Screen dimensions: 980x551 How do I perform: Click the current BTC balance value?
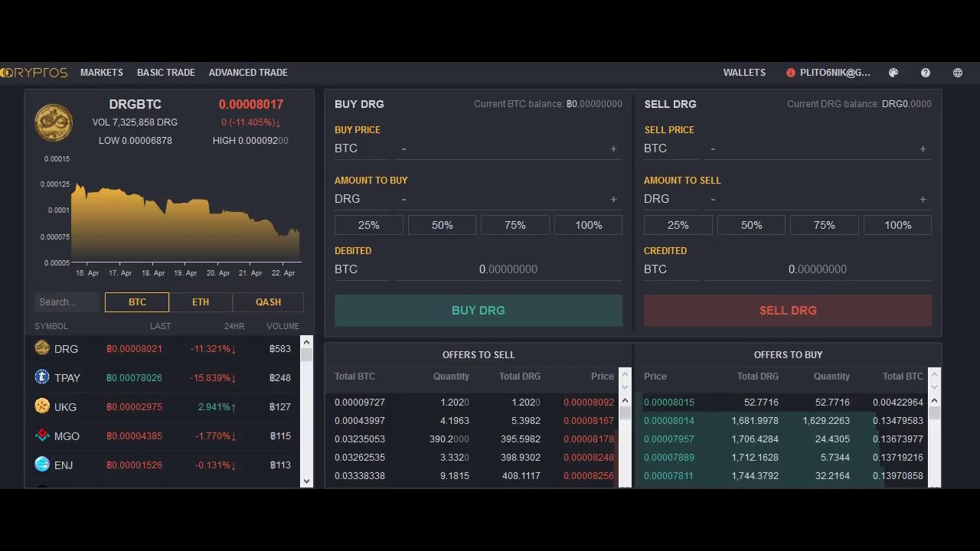(594, 104)
